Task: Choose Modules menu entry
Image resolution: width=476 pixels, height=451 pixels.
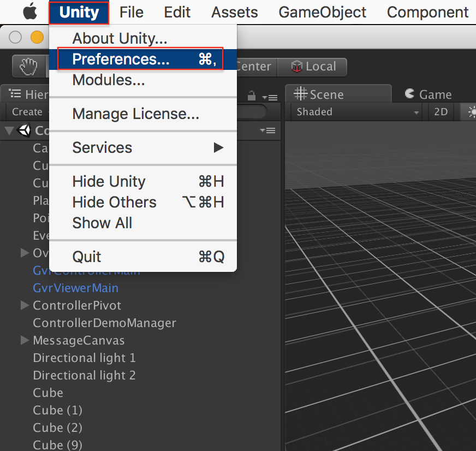Action: click(143, 80)
